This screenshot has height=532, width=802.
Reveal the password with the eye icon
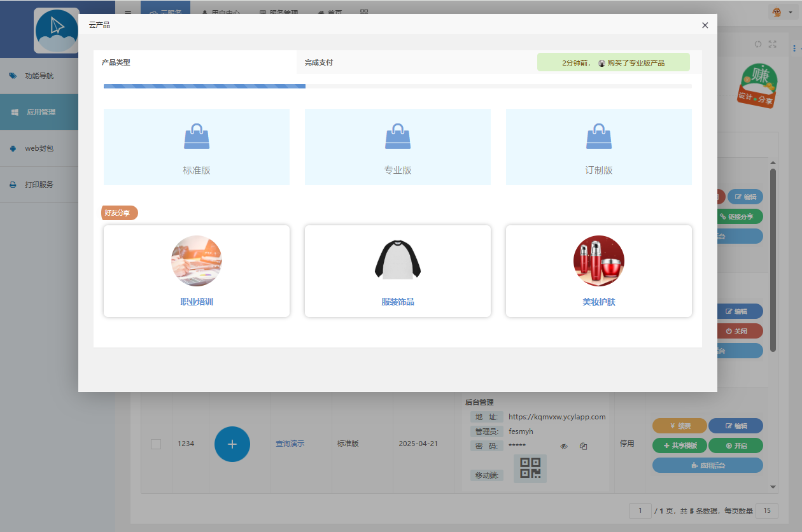[563, 447]
